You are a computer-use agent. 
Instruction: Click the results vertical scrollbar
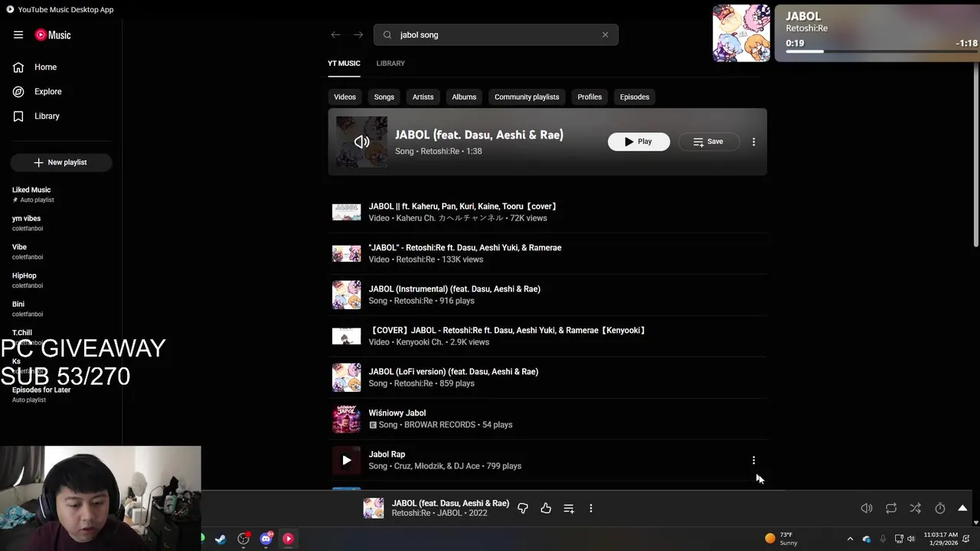975,153
